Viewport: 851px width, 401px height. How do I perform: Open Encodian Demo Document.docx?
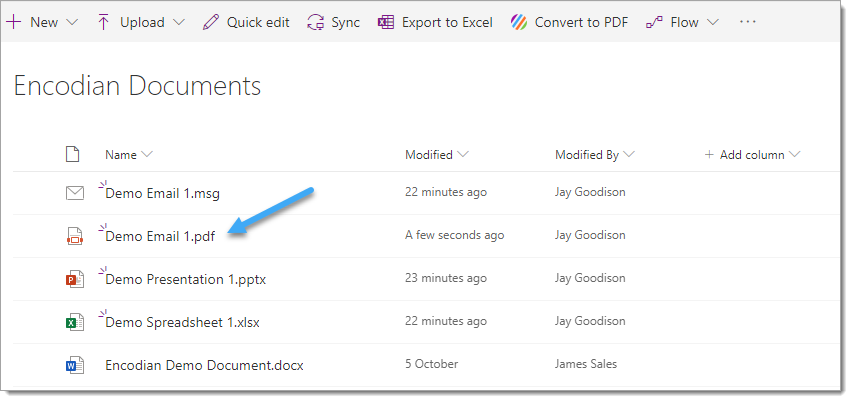tap(204, 365)
